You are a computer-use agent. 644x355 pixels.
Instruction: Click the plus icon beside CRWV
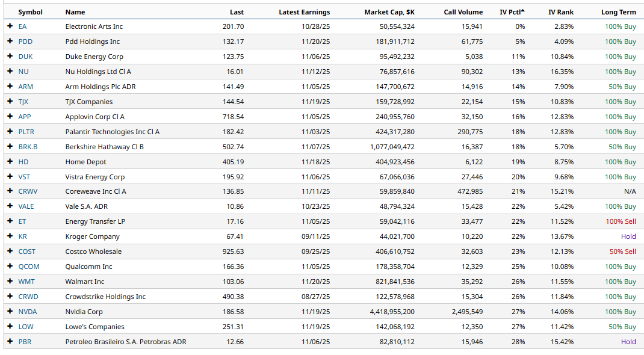tap(10, 191)
